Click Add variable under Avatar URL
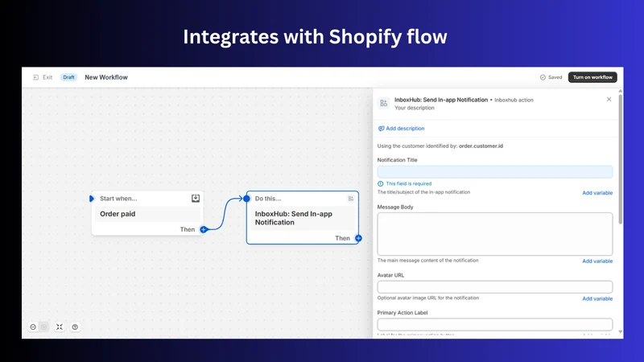The height and width of the screenshot is (362, 644). [x=597, y=298]
